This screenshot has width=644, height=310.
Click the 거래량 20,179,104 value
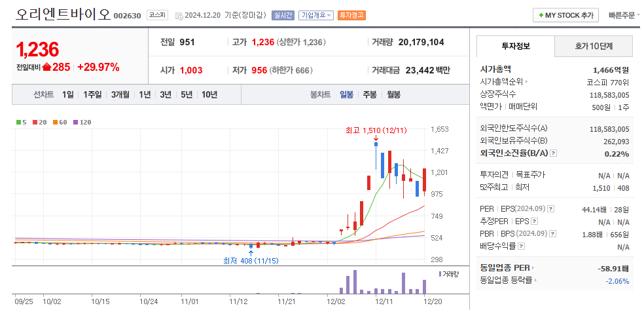421,42
